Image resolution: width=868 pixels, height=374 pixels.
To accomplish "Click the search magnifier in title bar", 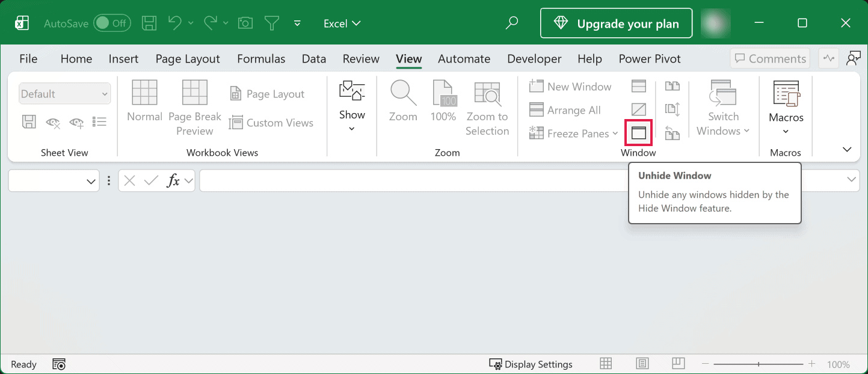I will [x=512, y=23].
